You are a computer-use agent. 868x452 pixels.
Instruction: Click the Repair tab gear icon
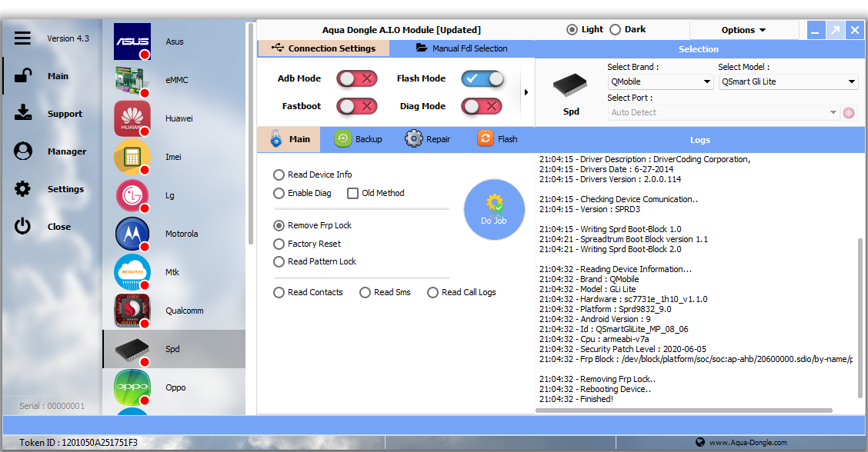[x=413, y=139]
